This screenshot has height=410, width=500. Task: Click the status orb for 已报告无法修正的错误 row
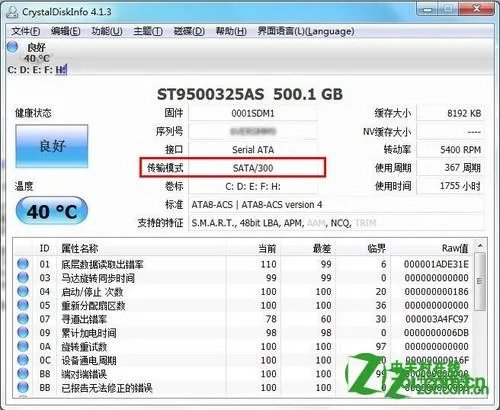click(23, 387)
